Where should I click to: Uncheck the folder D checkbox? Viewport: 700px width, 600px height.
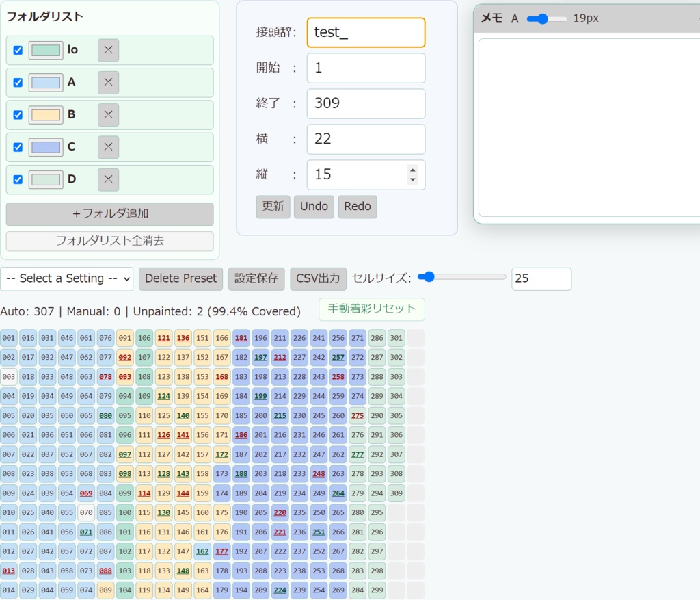[18, 179]
